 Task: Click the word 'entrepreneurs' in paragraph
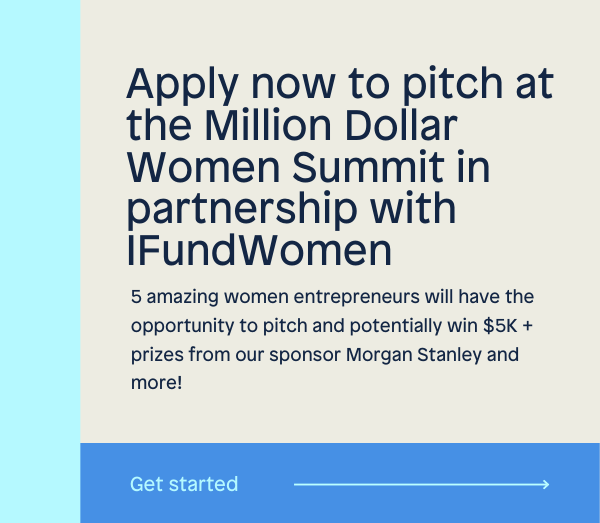click(357, 297)
